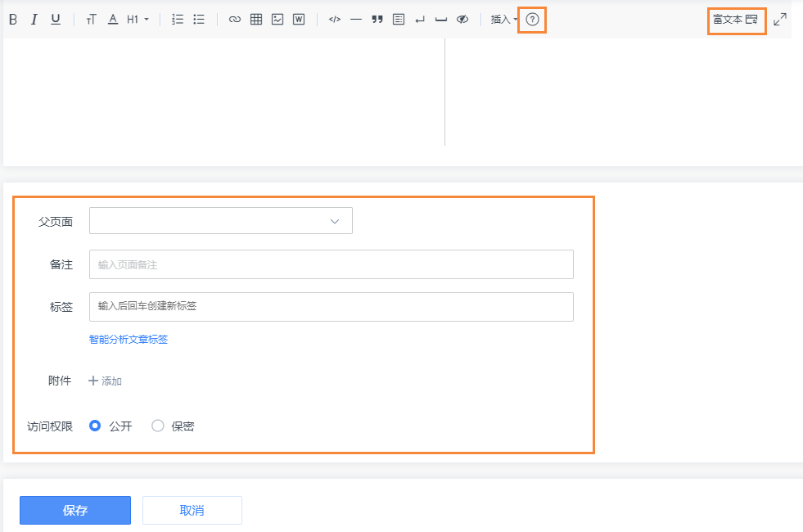Click 智能分析文章标签 link
This screenshot has width=803, height=532.
click(129, 340)
